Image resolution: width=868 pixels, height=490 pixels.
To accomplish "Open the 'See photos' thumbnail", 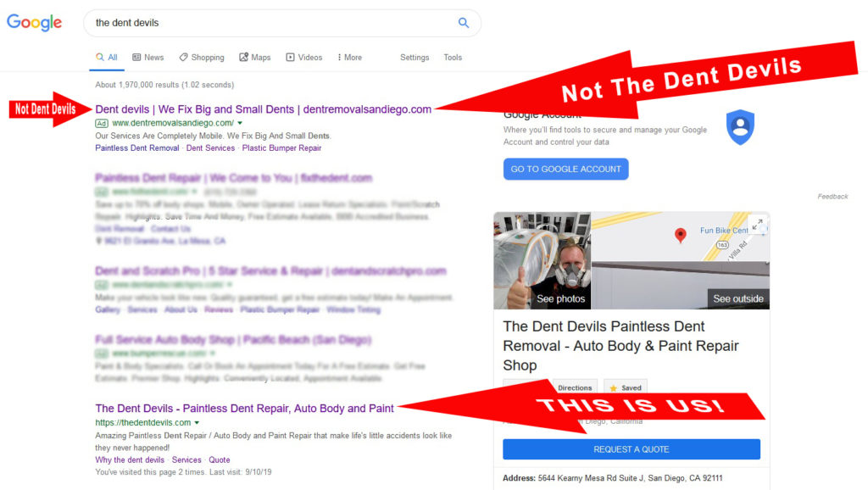I will tap(542, 260).
